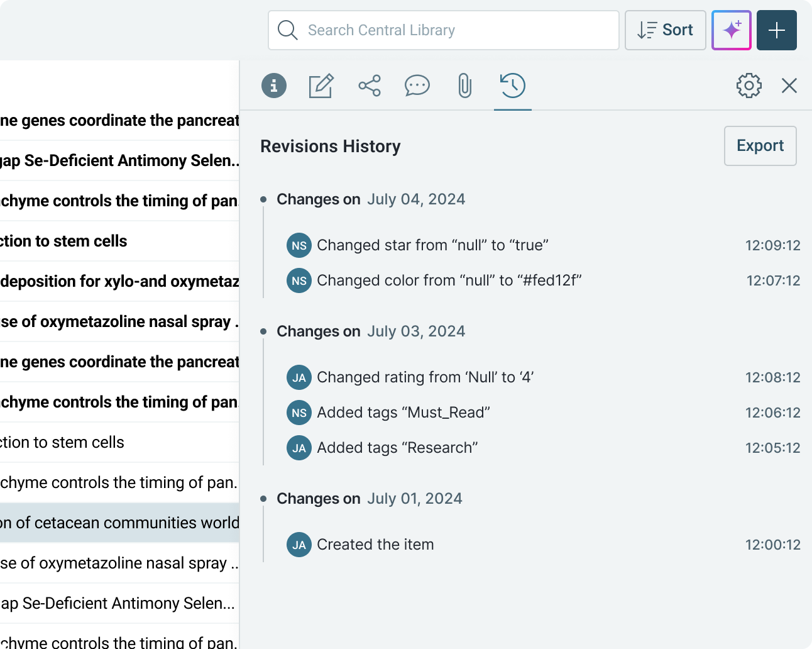Viewport: 812px width, 649px height.
Task: Export the revisions history
Action: point(760,146)
